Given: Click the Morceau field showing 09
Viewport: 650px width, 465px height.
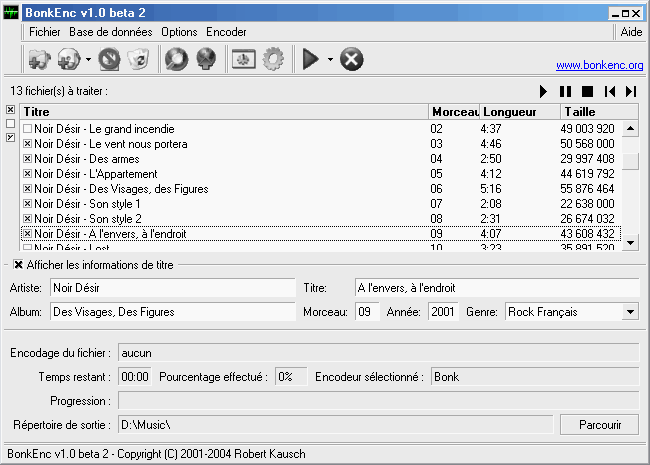Looking at the screenshot, I should tap(367, 312).
